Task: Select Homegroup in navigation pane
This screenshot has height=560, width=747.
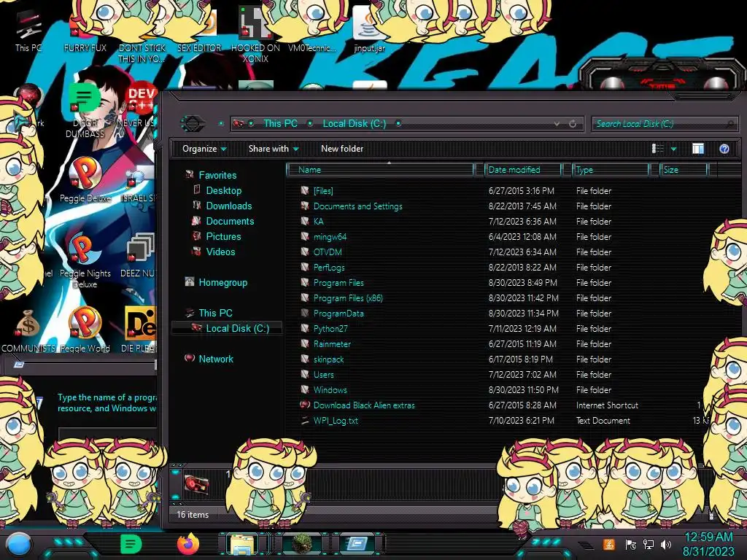Action: pyautogui.click(x=222, y=282)
